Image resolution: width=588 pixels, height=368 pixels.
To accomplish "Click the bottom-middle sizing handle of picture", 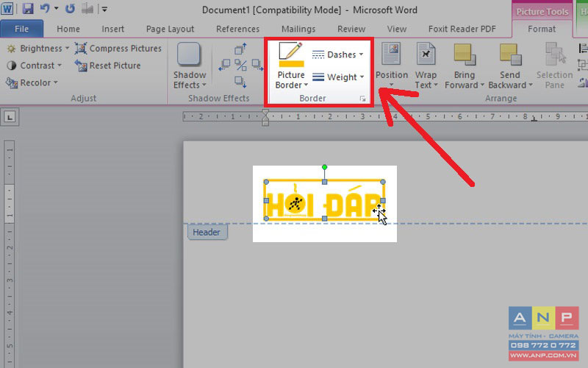I will coord(324,218).
